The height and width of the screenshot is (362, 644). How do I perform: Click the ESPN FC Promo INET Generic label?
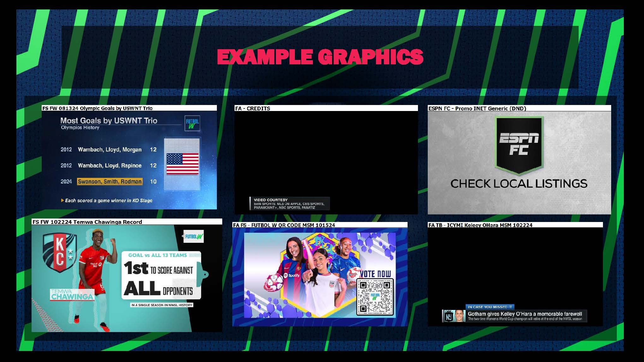pyautogui.click(x=477, y=108)
